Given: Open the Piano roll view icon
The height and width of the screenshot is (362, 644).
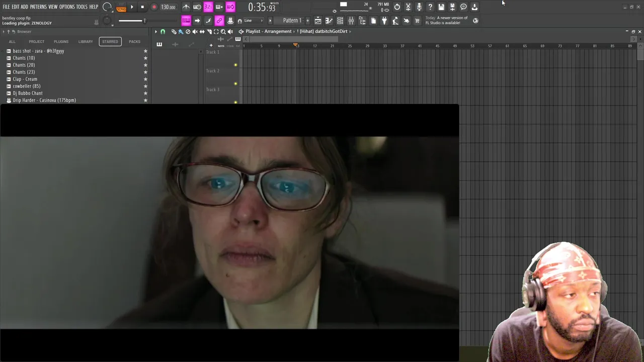Looking at the screenshot, I should [x=329, y=21].
